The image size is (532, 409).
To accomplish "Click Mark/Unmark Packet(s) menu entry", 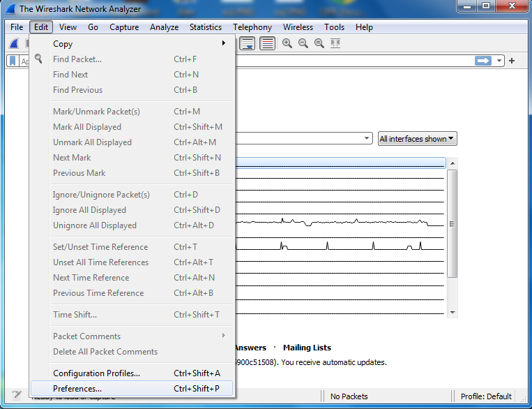I will (132, 112).
